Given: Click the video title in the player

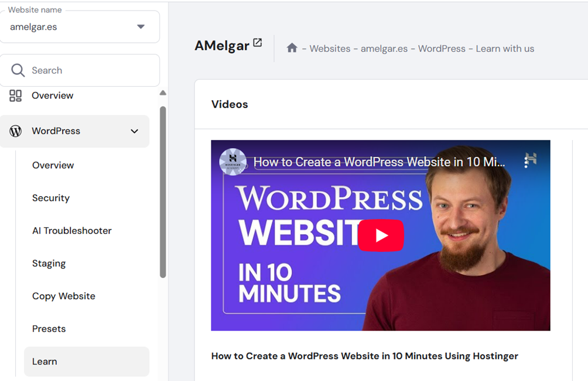Looking at the screenshot, I should coord(378,162).
